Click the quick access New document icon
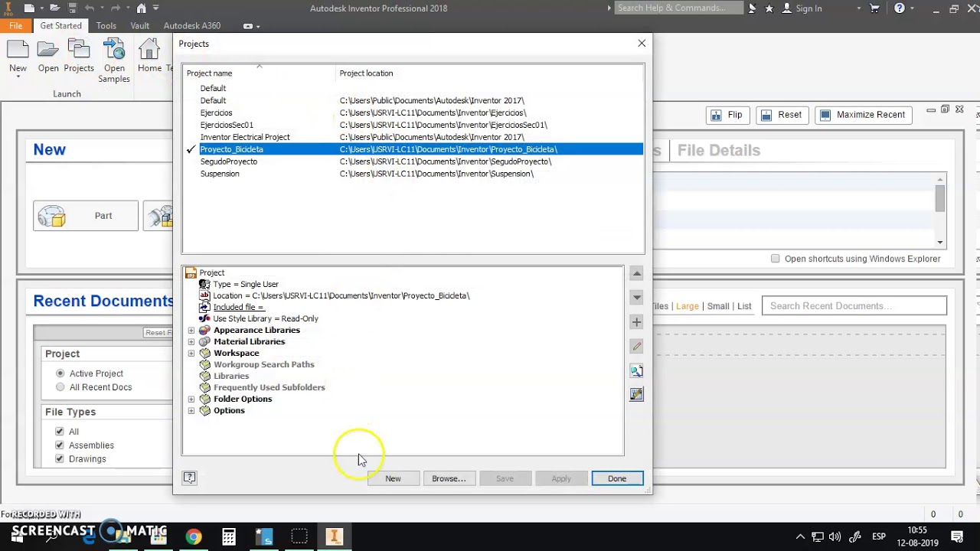Image resolution: width=980 pixels, height=551 pixels. click(x=30, y=8)
